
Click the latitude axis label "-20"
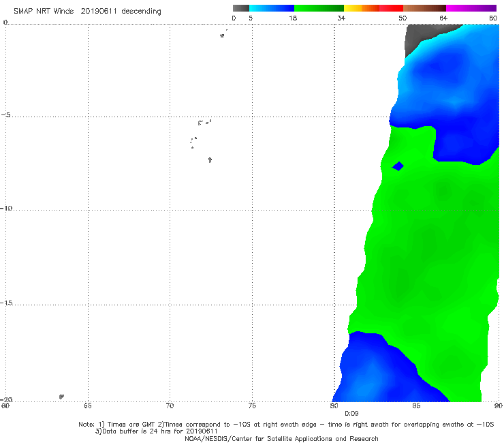[x=6, y=399]
